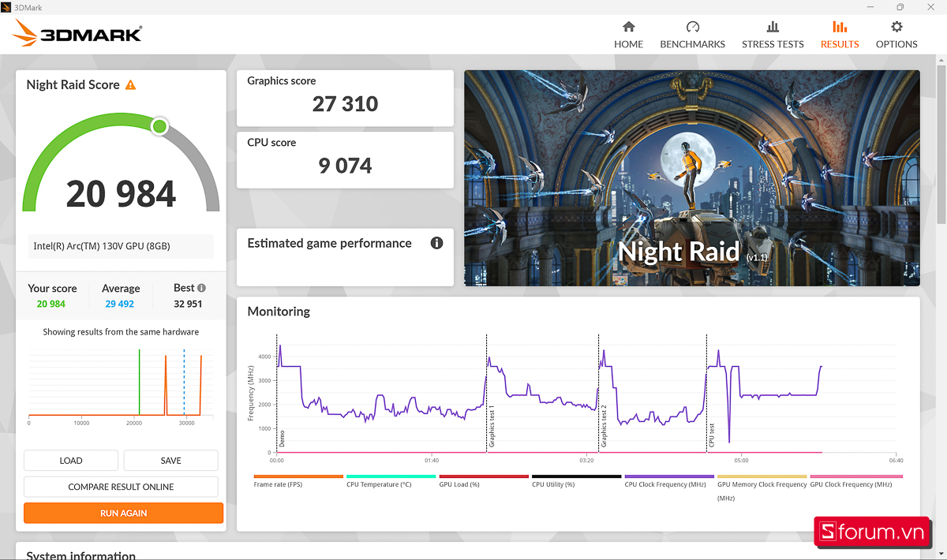Click the Estimated game performance info icon
Screen dimensions: 947x560
click(x=436, y=243)
